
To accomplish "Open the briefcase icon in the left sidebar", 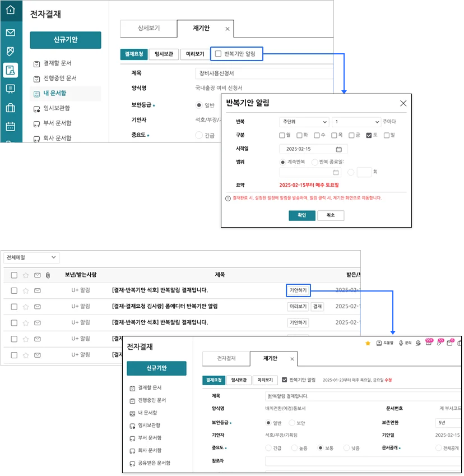I will pyautogui.click(x=10, y=108).
